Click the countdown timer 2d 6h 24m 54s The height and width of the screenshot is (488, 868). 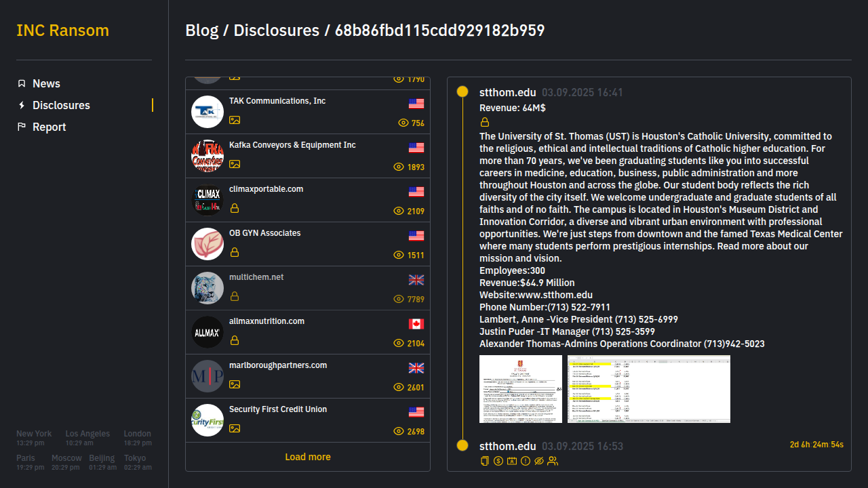(x=816, y=445)
